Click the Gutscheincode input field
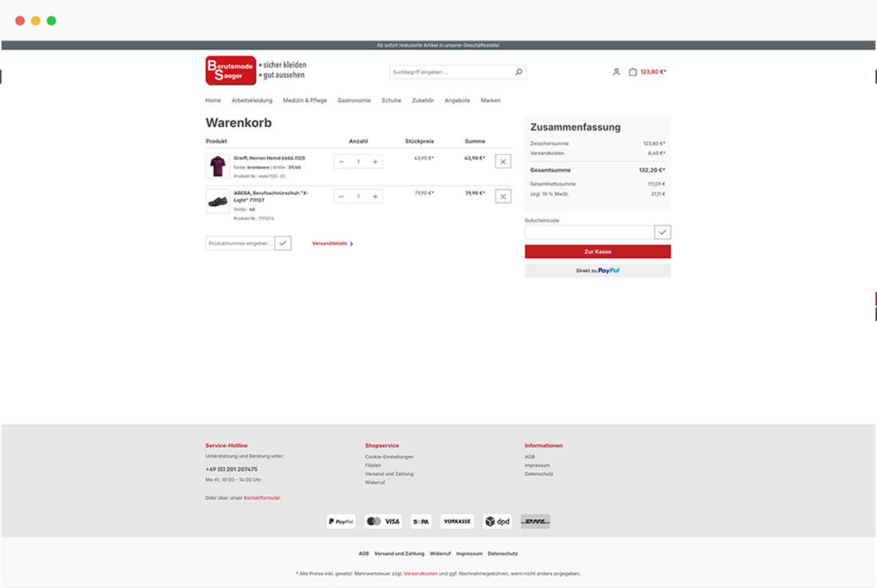 589,233
